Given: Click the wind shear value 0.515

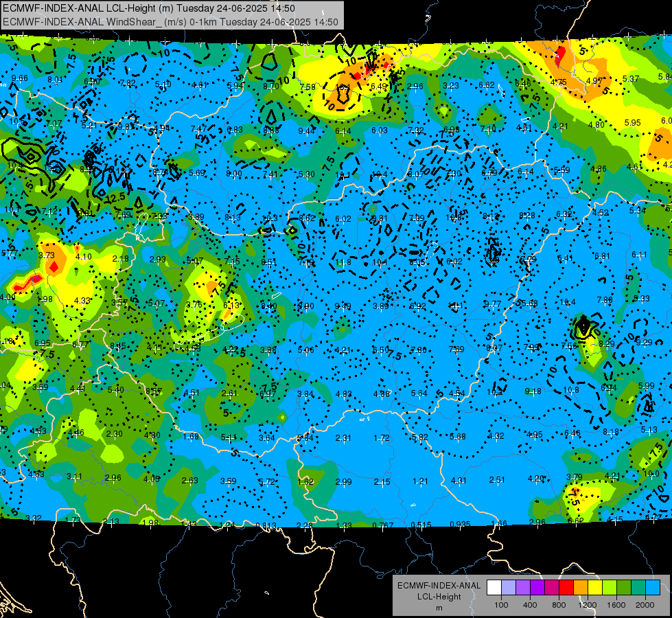Looking at the screenshot, I should pos(421,525).
